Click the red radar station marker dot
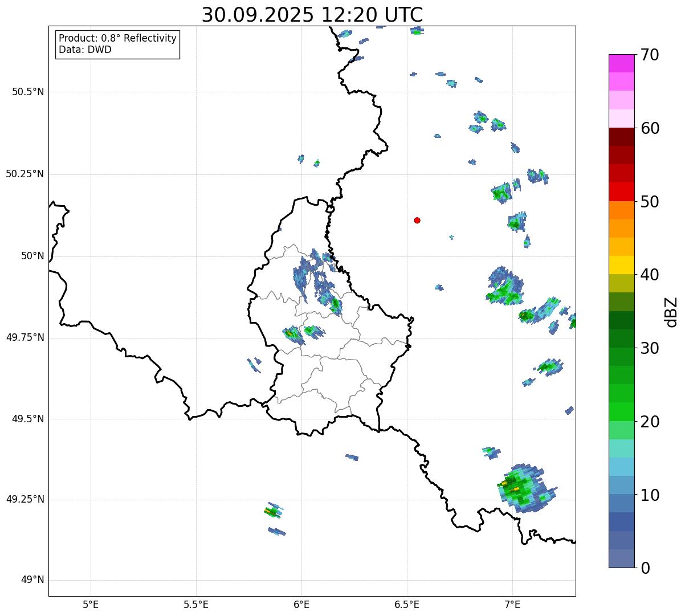The height and width of the screenshot is (616, 685). (x=417, y=220)
